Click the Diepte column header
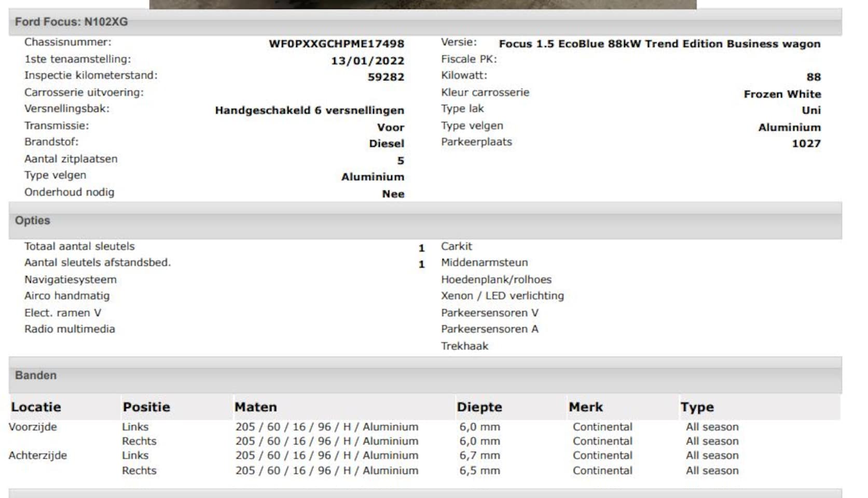 479,407
